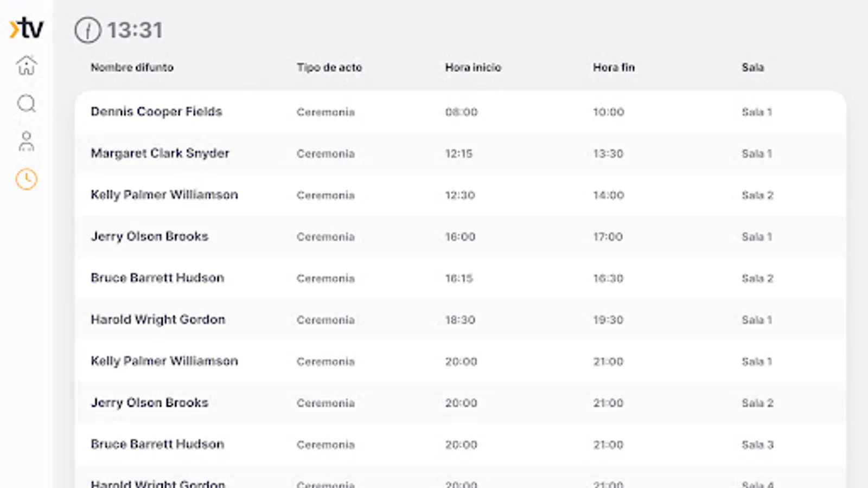Screen dimensions: 868x488
Task: Open Margaret Clark Snyder ceremony entry
Action: click(159, 153)
